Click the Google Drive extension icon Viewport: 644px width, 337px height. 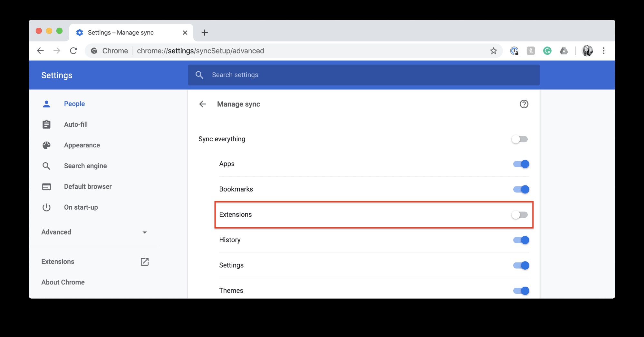pyautogui.click(x=564, y=51)
